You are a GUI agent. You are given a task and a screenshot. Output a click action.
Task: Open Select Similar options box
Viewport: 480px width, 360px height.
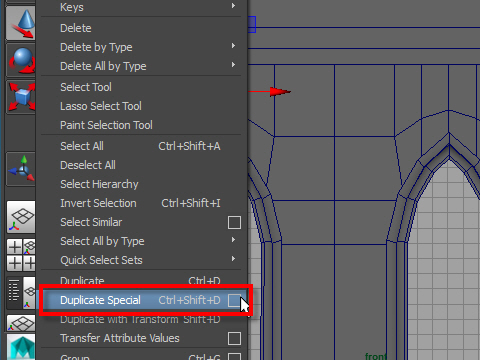pos(234,222)
